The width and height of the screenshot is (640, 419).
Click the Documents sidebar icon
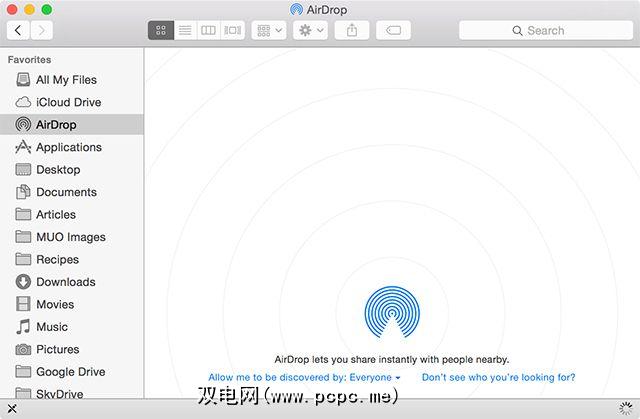click(x=23, y=192)
